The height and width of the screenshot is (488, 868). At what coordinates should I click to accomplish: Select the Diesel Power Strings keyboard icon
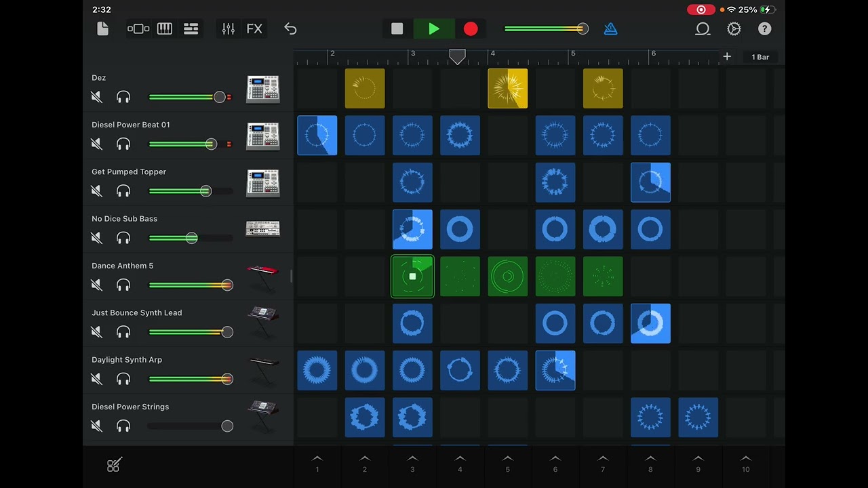[x=263, y=418]
